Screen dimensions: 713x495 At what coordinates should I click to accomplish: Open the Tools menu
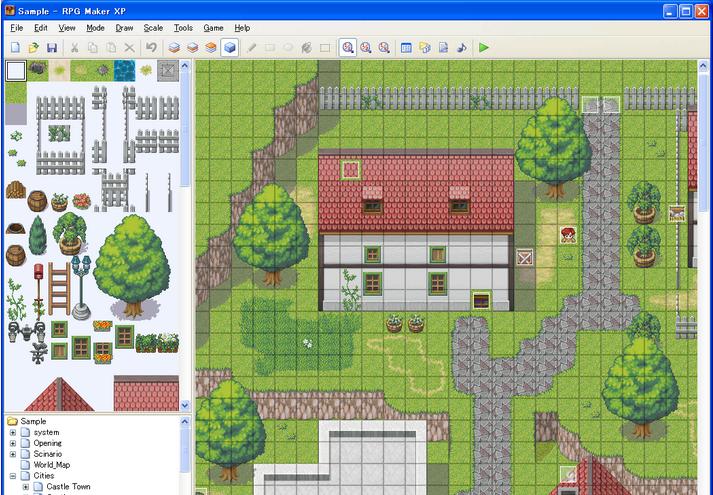[183, 28]
